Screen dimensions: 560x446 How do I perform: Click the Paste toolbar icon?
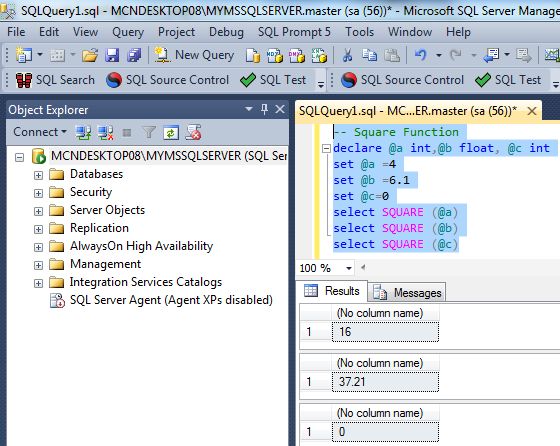point(391,55)
